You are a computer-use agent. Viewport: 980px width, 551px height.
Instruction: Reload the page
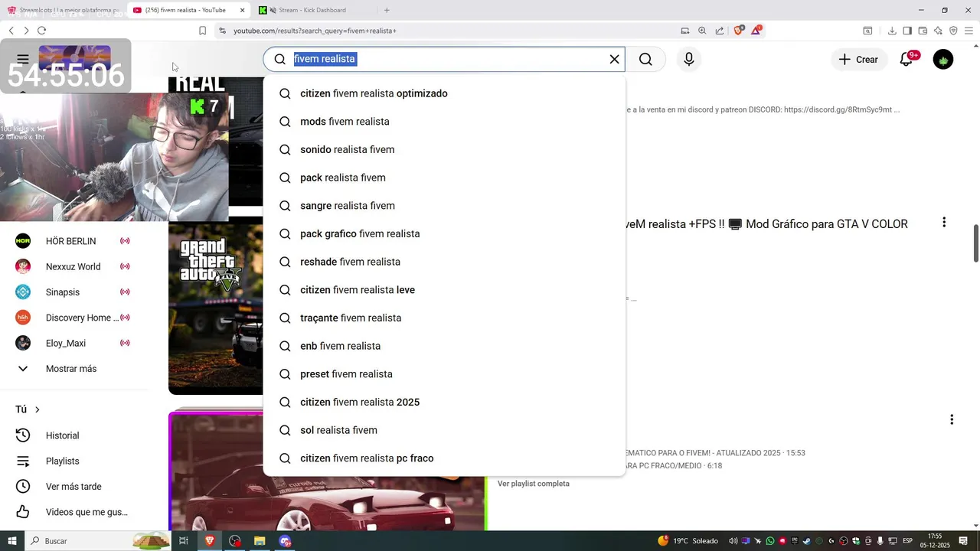tap(41, 31)
